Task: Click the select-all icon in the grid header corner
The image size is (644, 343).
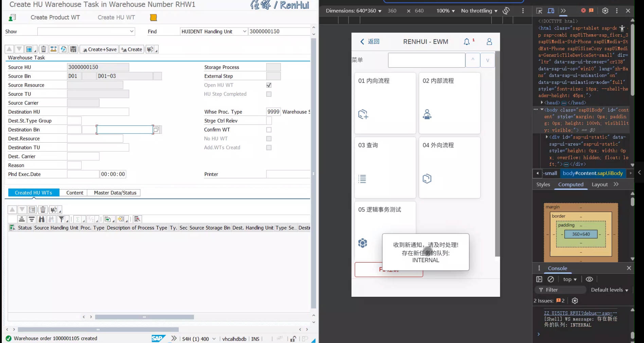Action: pyautogui.click(x=12, y=228)
